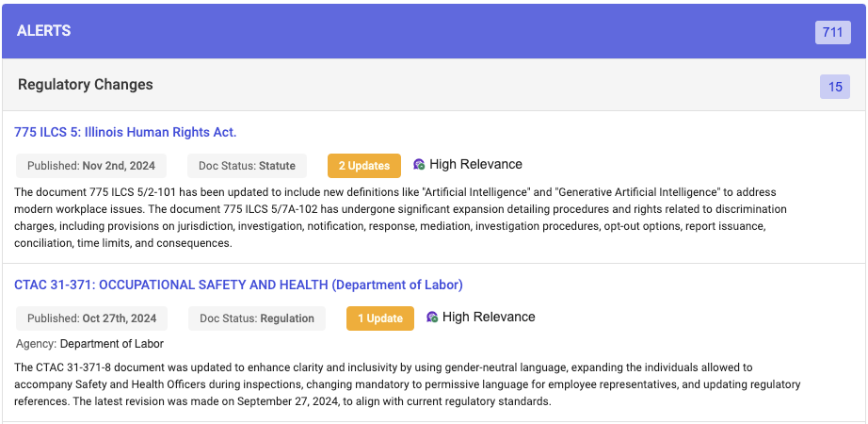Click the Published Nov 2nd, 2024 chip

(91, 166)
